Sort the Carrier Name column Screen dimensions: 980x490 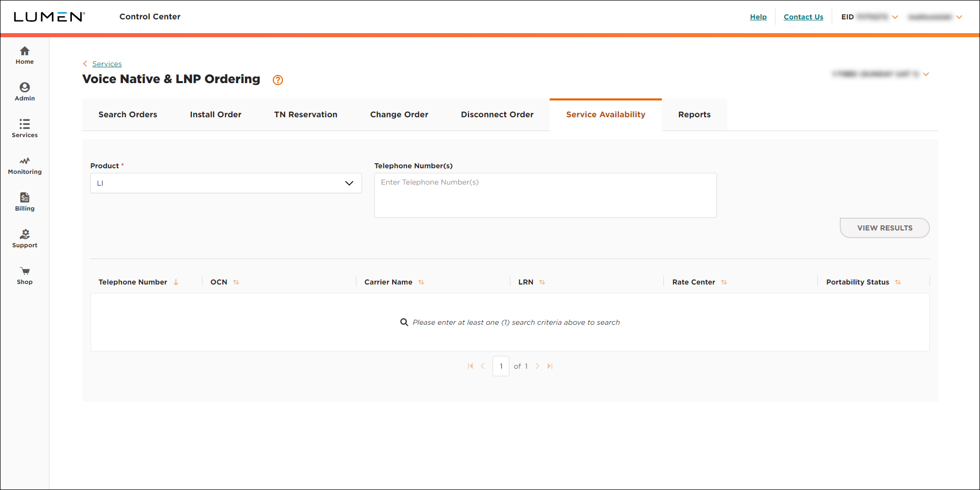pyautogui.click(x=421, y=282)
